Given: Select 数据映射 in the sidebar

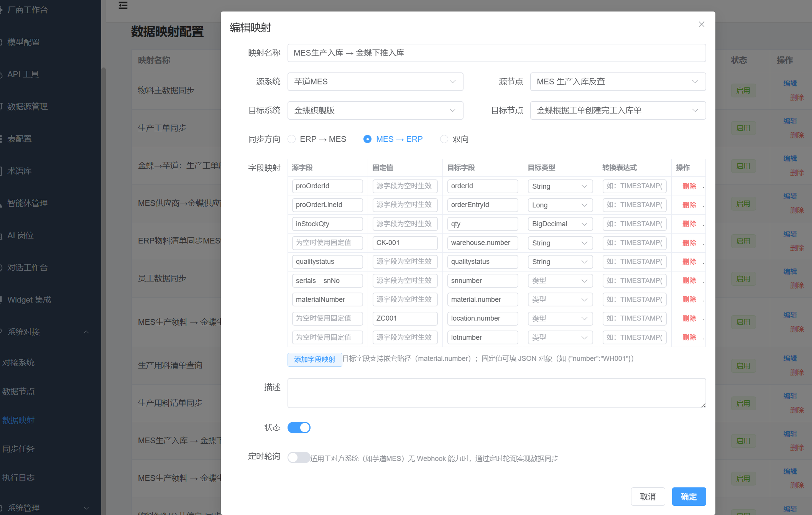Looking at the screenshot, I should 18,420.
